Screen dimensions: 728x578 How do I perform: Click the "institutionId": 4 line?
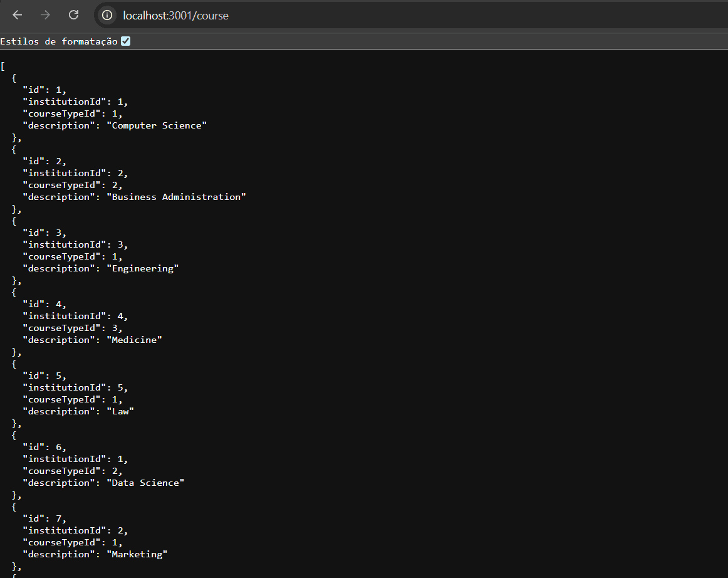pyautogui.click(x=75, y=317)
